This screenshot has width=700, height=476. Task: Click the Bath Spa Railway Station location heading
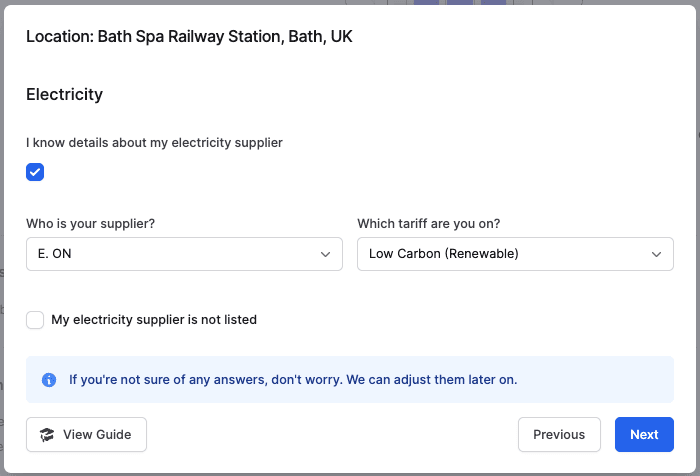189,37
